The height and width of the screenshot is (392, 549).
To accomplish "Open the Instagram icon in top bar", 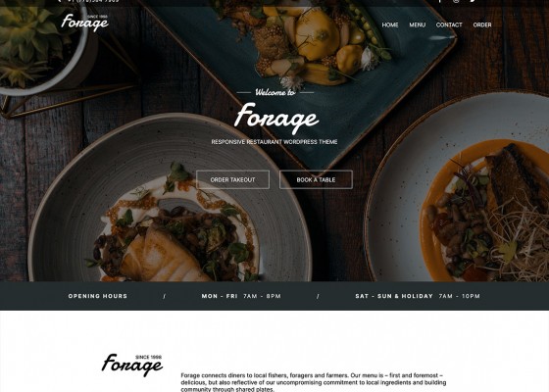I will [456, 1].
